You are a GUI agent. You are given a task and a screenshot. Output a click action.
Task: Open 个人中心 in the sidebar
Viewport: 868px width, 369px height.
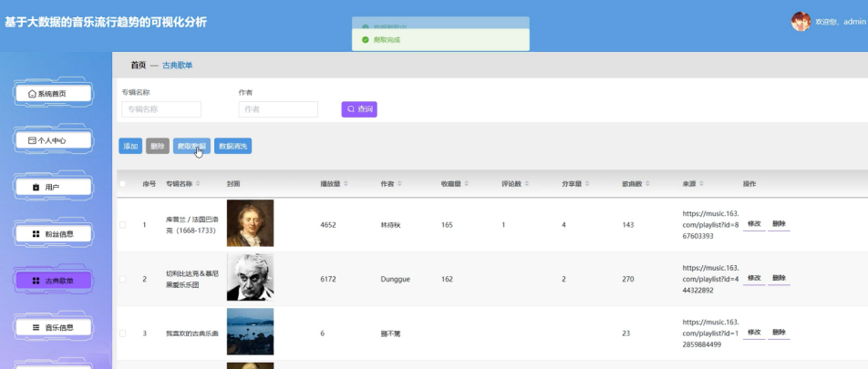point(53,140)
